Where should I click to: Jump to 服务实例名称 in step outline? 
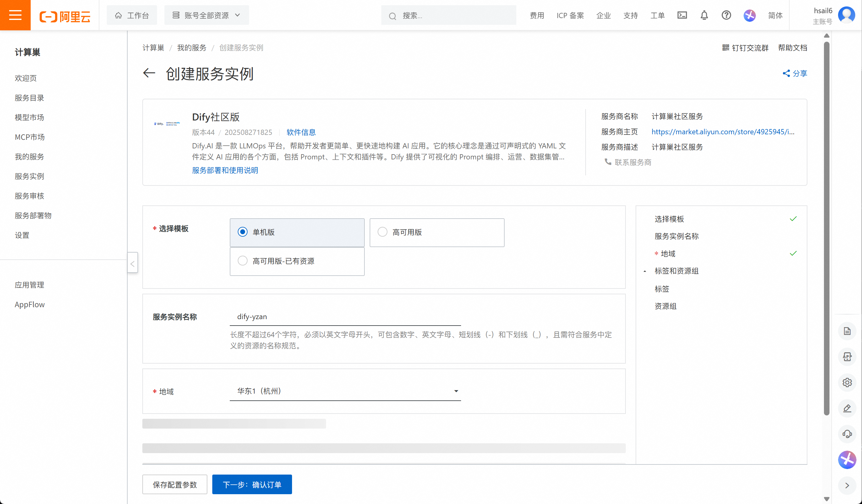click(x=676, y=236)
